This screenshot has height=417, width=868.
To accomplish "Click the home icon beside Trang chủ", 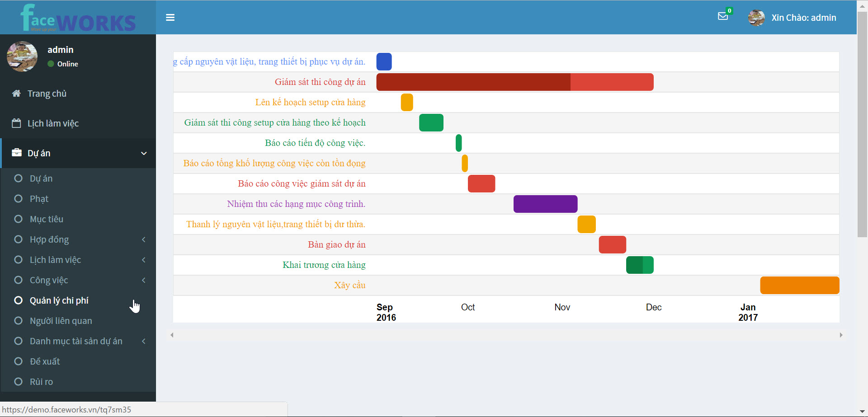I will (16, 94).
